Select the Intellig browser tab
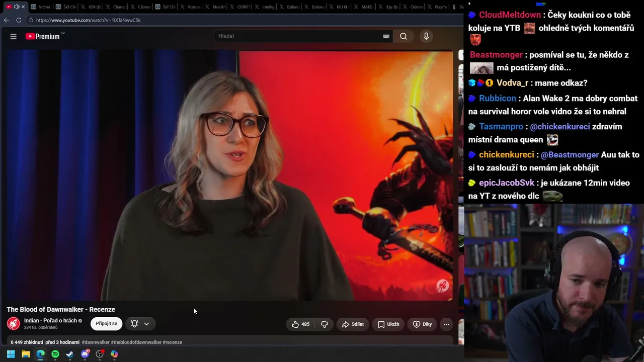Image resolution: width=644 pixels, height=362 pixels. [265, 7]
